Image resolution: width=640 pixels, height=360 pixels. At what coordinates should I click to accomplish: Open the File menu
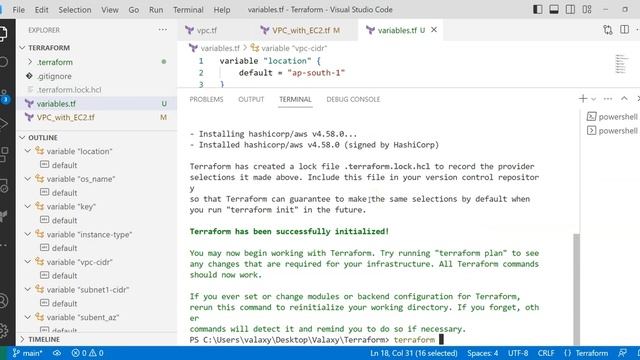19,9
